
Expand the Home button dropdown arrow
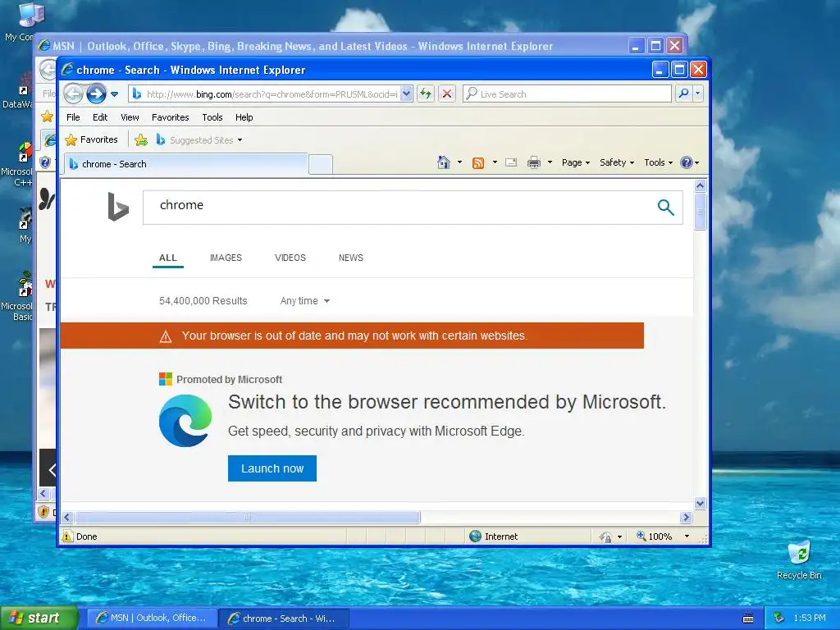click(459, 162)
